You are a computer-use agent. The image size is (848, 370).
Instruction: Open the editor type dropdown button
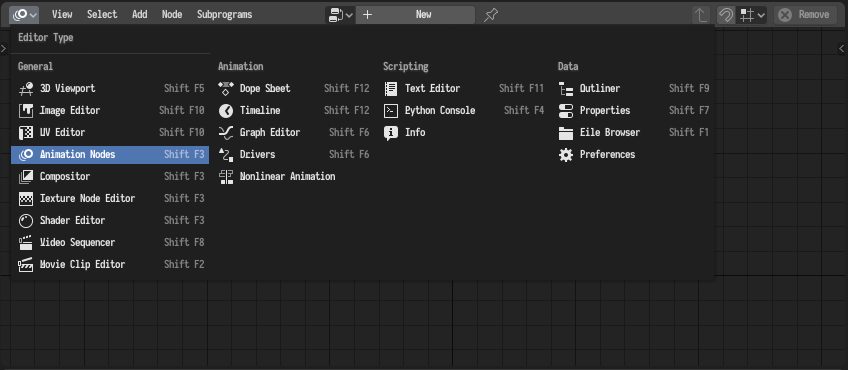coord(25,15)
